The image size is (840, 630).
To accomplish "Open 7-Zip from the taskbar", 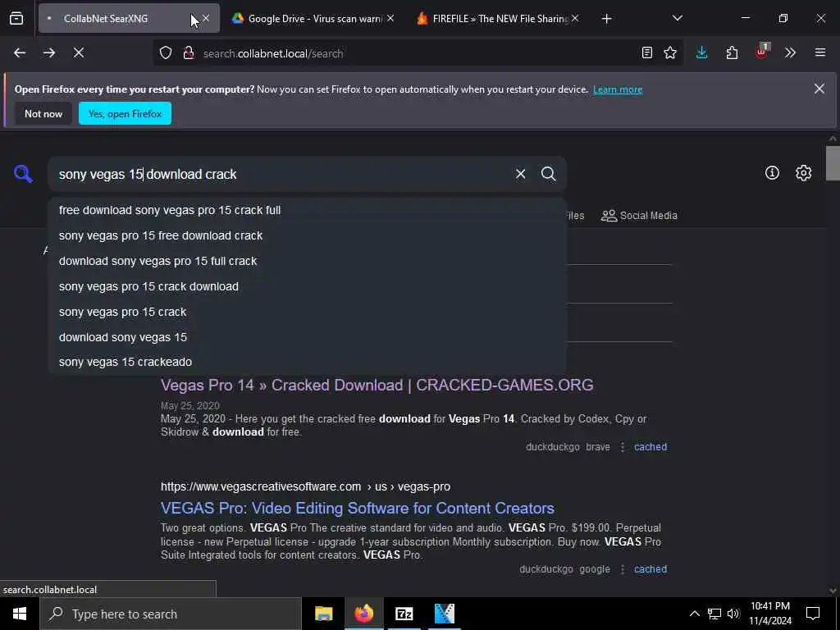I will point(404,614).
